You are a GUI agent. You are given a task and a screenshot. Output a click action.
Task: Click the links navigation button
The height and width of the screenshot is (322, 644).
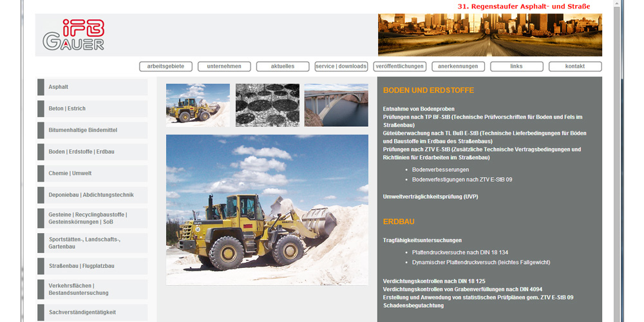click(x=516, y=66)
